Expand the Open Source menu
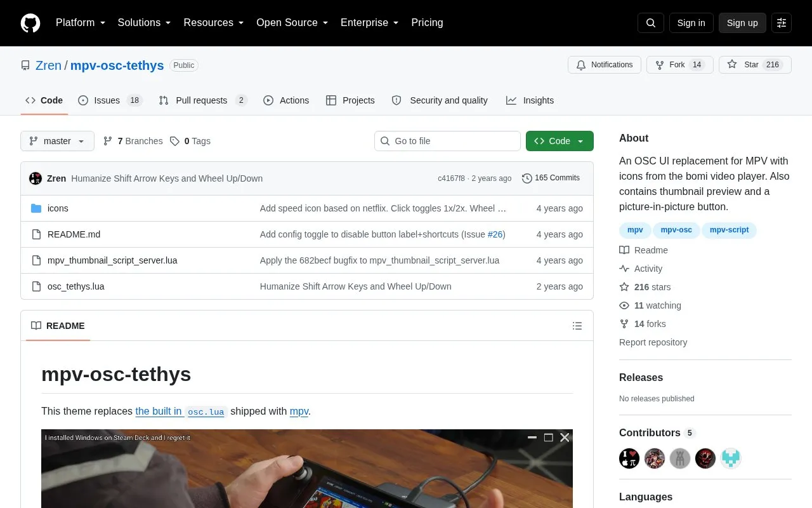The width and height of the screenshot is (812, 508). coord(292,23)
